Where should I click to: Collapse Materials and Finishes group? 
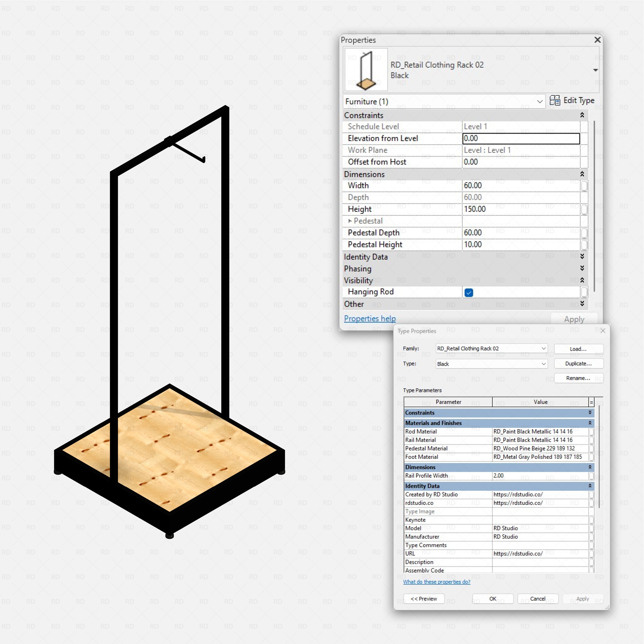click(x=590, y=423)
